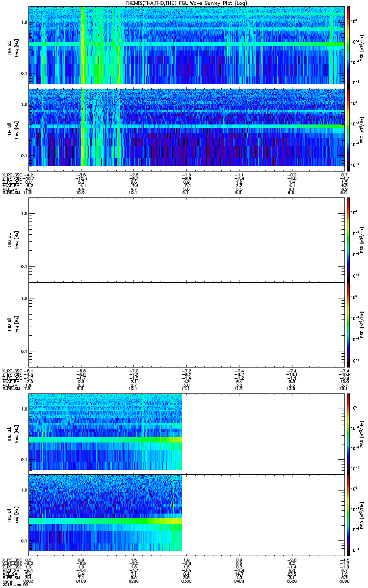Click the MLT_SM row label below THE panels
This screenshot has height=588, width=368.
[x=10, y=574]
